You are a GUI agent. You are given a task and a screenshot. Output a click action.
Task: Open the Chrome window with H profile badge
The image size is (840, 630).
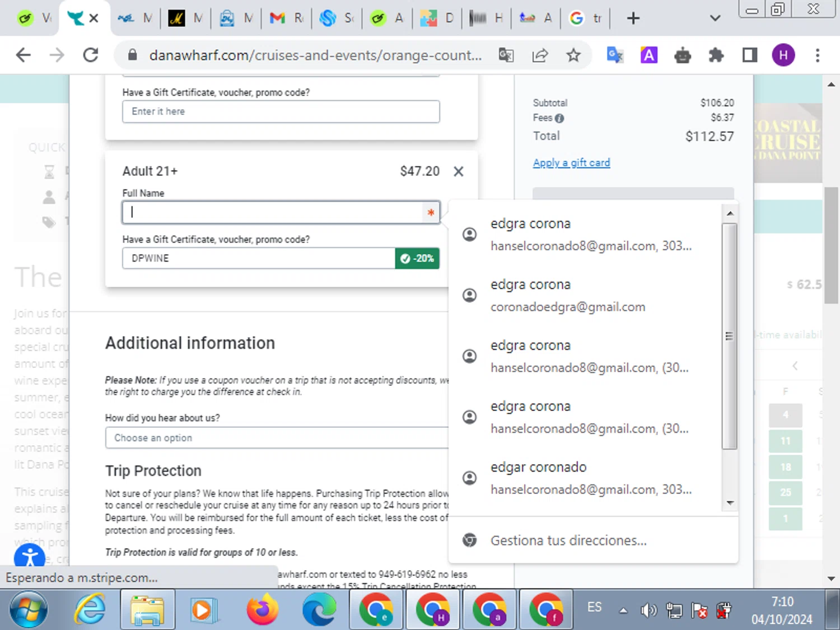click(x=433, y=609)
